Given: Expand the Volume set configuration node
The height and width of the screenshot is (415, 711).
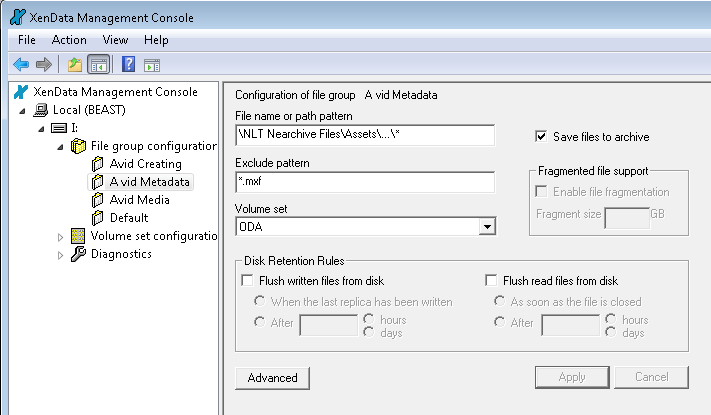Looking at the screenshot, I should tap(60, 237).
